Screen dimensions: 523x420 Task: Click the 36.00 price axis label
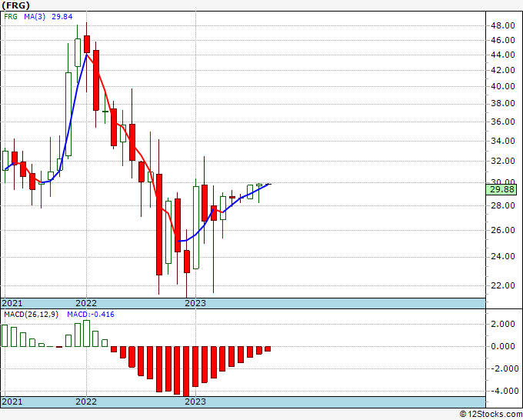503,122
